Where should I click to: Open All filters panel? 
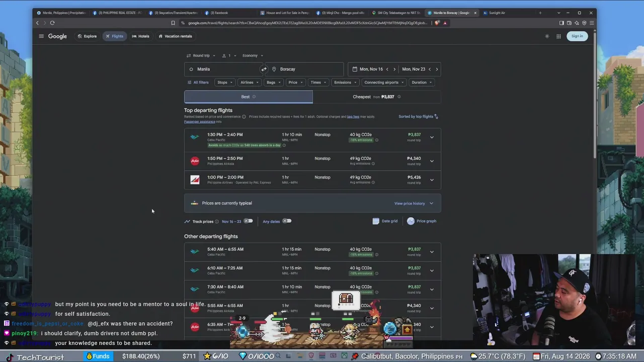click(x=198, y=82)
